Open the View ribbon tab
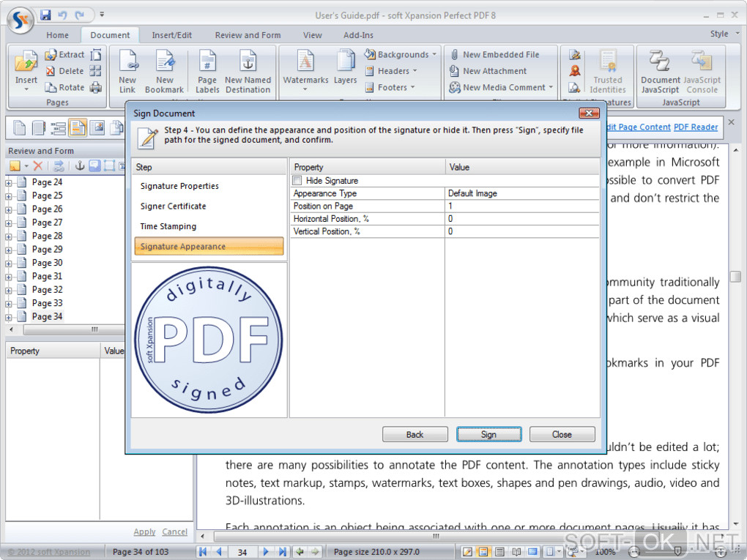747x560 pixels. [313, 35]
